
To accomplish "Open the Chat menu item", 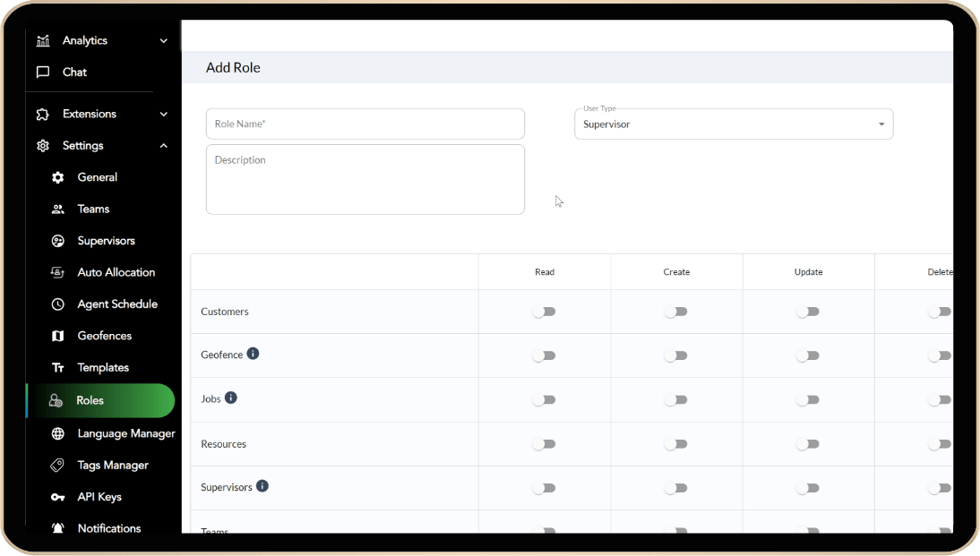I will (x=74, y=72).
